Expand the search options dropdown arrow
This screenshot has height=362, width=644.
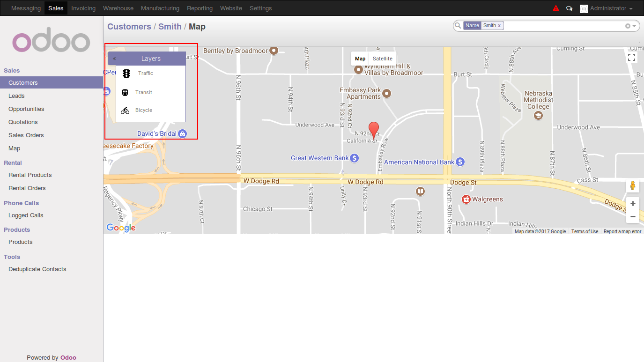(x=635, y=26)
